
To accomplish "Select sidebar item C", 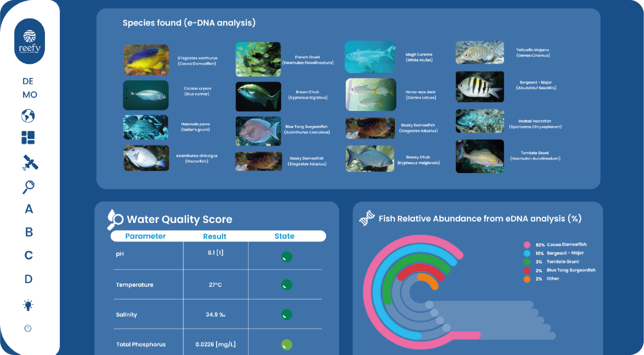I will pyautogui.click(x=29, y=255).
